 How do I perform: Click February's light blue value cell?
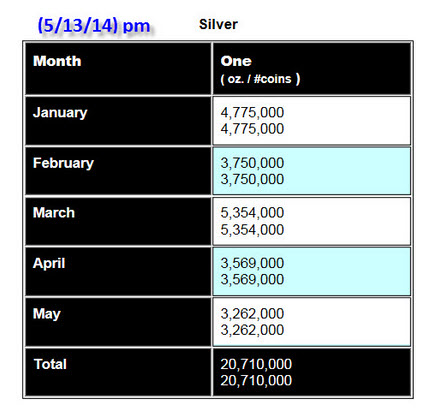[x=311, y=171]
